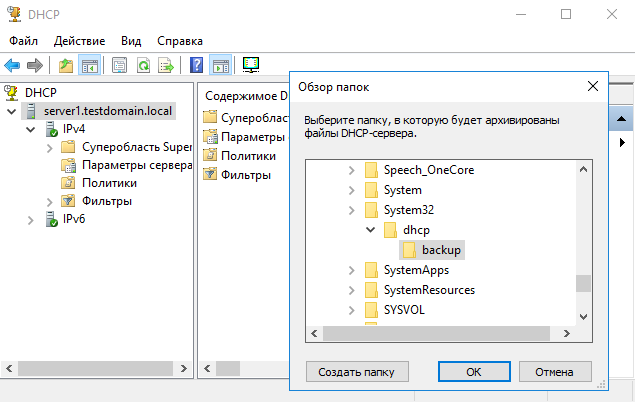Collapse the IPv4 node in tree

point(30,129)
